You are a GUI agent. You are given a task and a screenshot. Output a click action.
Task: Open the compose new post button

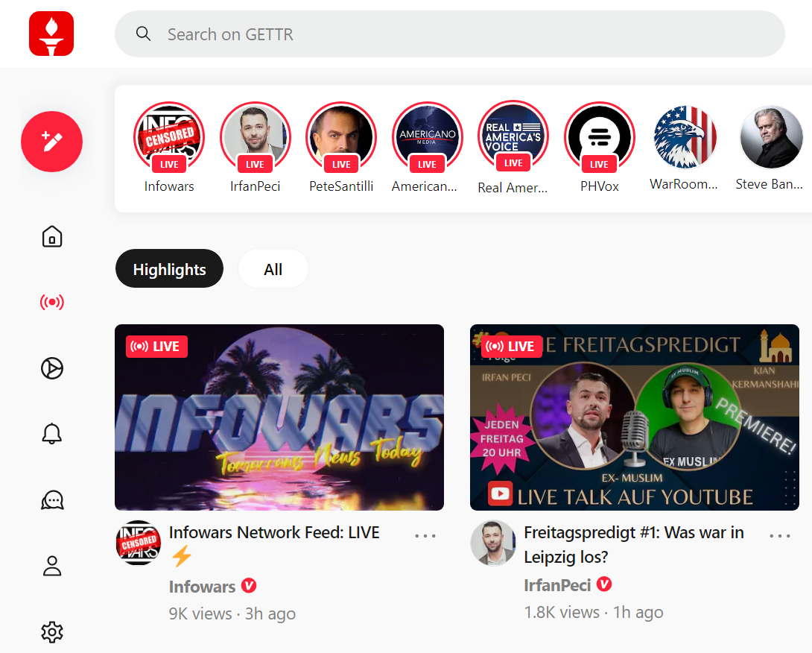point(52,142)
